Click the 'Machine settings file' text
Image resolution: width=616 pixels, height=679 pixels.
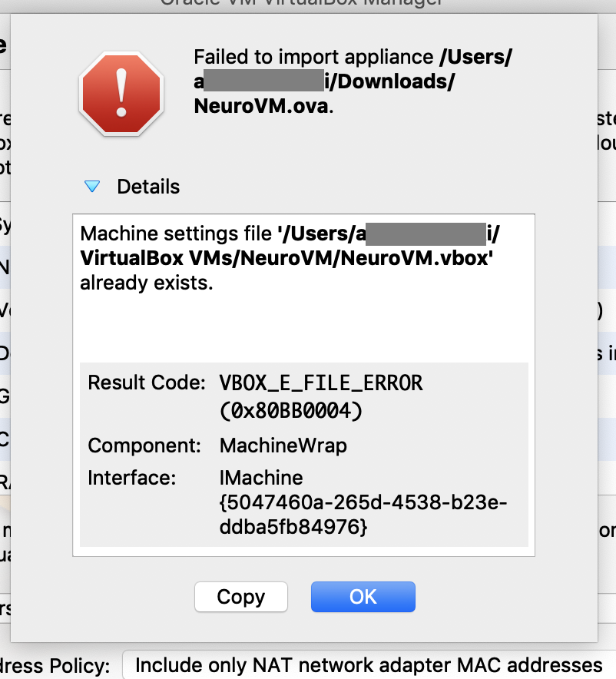176,234
